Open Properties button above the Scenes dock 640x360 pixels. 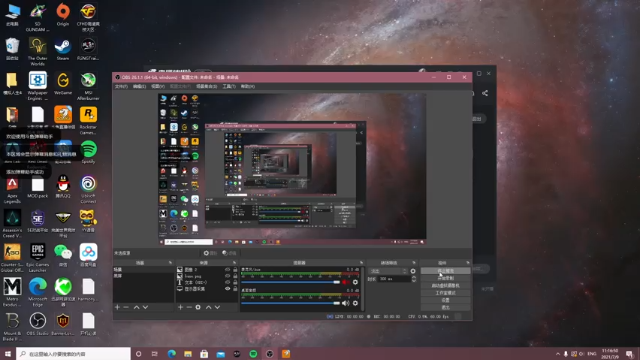[x=210, y=253]
